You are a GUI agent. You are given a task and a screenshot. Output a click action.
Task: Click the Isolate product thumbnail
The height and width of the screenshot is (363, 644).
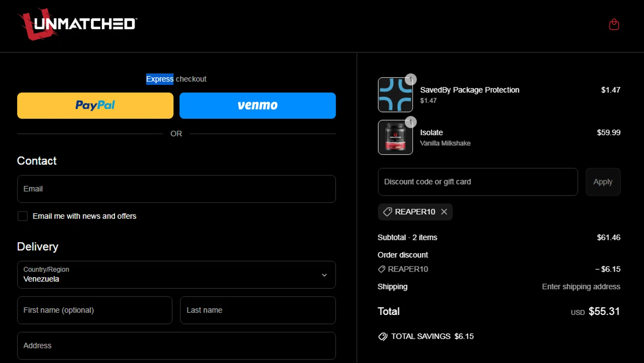[395, 137]
